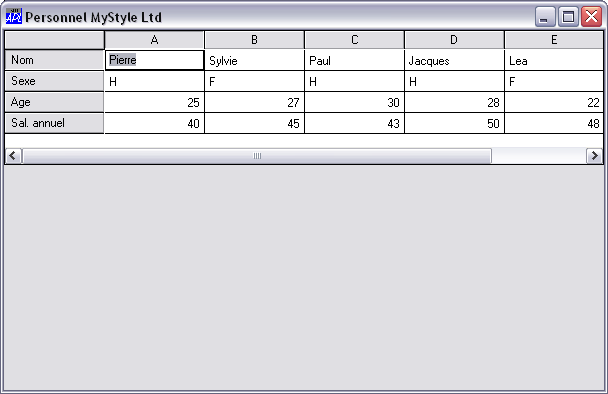
Task: Select the Sexe cell in column E
Action: (x=554, y=81)
